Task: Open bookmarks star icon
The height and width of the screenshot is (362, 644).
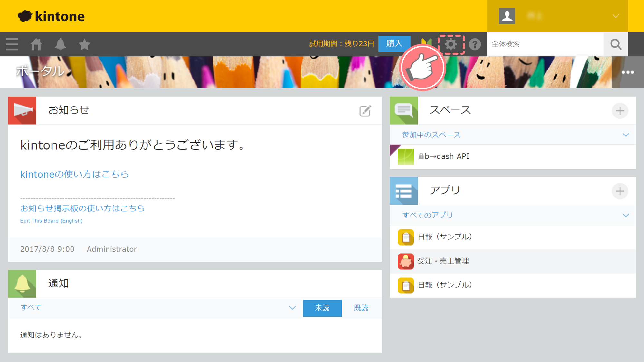Action: pos(84,44)
